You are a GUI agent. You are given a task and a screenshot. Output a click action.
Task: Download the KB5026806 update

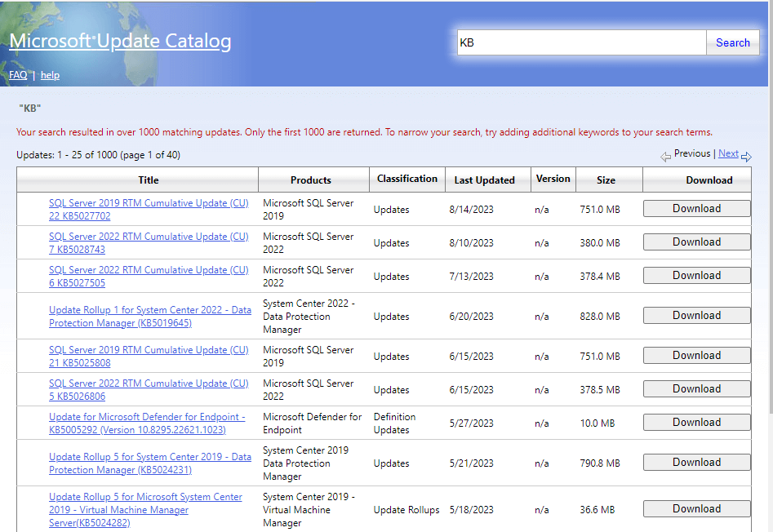[x=696, y=388]
